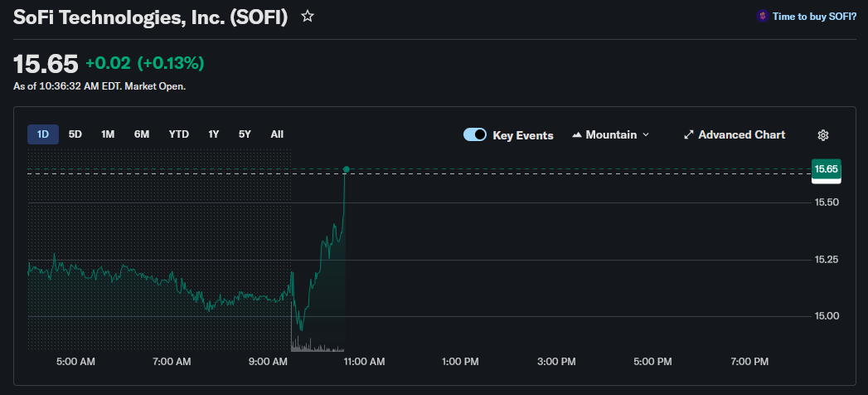Click the 3:00 PM x-axis label
The height and width of the screenshot is (395, 868).
[x=556, y=362]
